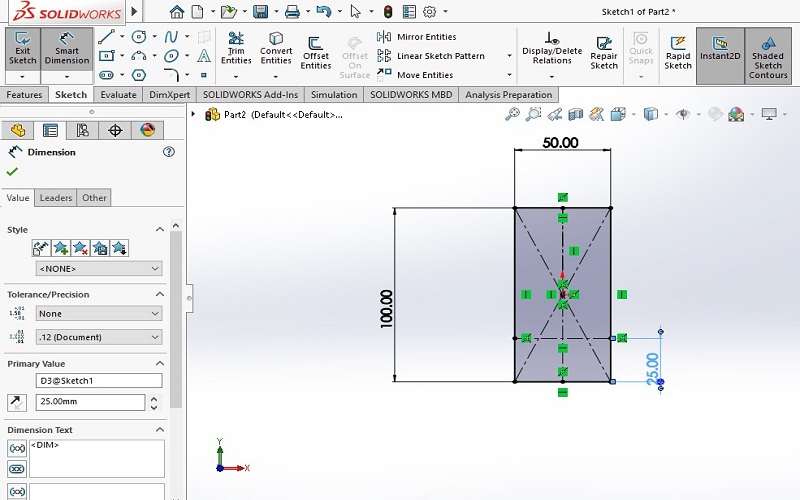This screenshot has width=800, height=500.
Task: Open Dimension help icon
Action: pyautogui.click(x=169, y=152)
